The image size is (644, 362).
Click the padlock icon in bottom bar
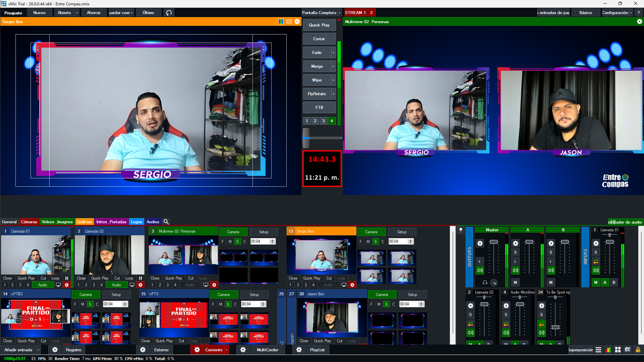pos(638,349)
